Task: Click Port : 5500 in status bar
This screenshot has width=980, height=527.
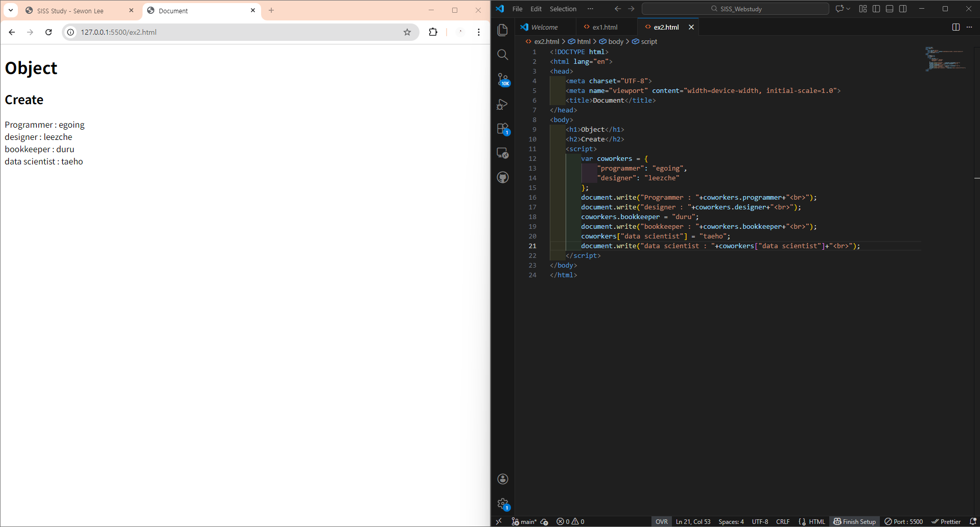Action: point(904,521)
